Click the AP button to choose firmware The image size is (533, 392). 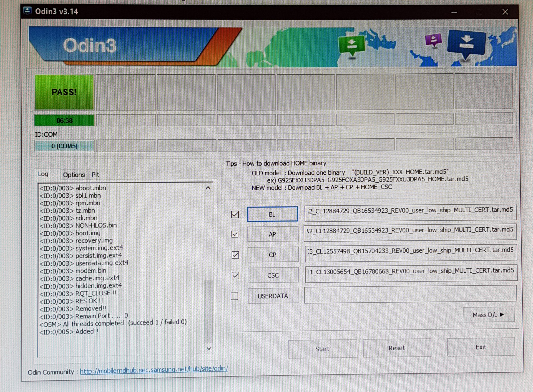click(273, 234)
